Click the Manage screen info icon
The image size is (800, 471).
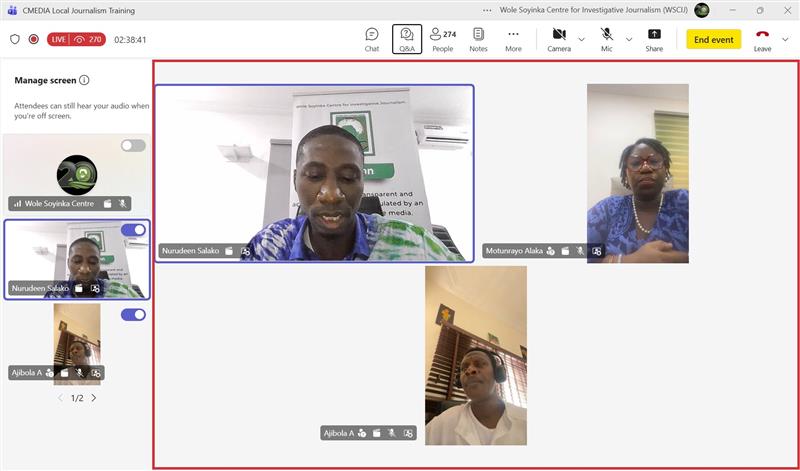(x=84, y=80)
